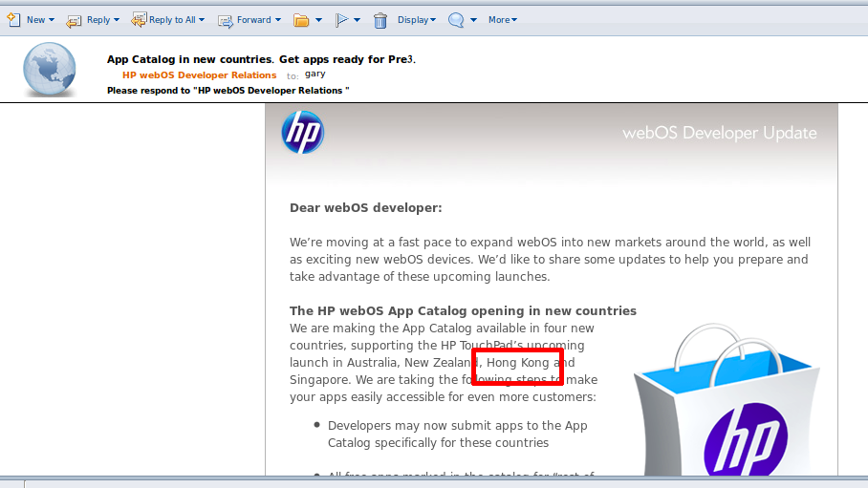Open the New dropdown arrow
The image size is (868, 488).
[x=52, y=20]
